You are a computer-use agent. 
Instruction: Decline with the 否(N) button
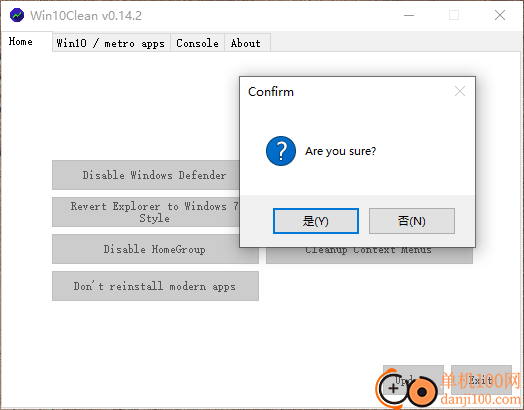(x=412, y=221)
